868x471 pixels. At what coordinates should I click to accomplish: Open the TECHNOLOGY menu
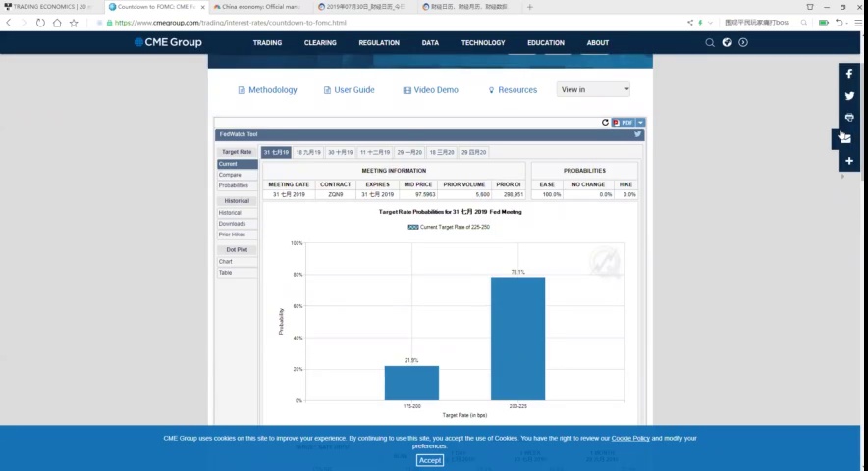483,42
